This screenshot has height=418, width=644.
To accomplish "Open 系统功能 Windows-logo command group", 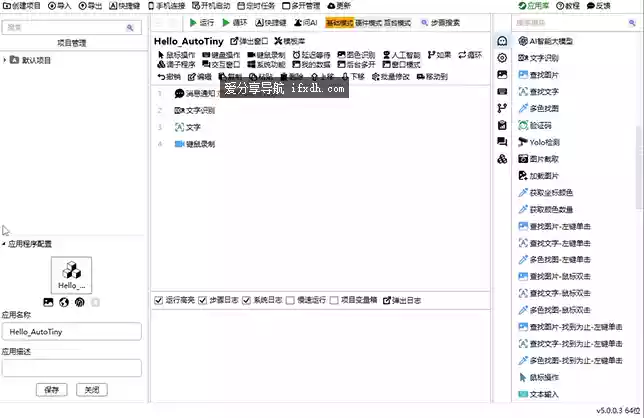I will (x=266, y=64).
